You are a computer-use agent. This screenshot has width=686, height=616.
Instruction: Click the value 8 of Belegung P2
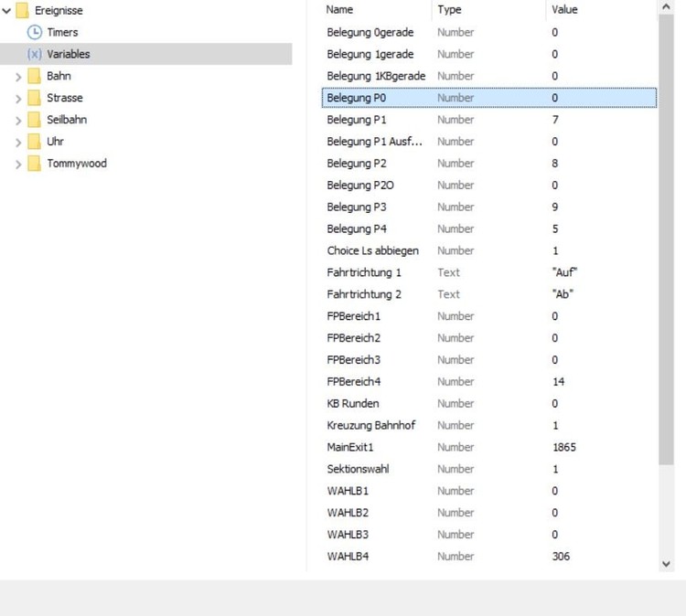[555, 164]
